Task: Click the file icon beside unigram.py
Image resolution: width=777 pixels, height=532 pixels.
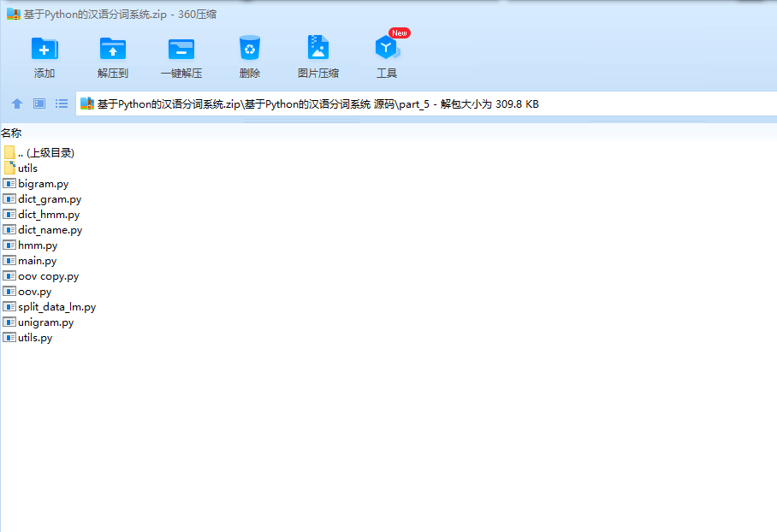Action: pos(9,322)
